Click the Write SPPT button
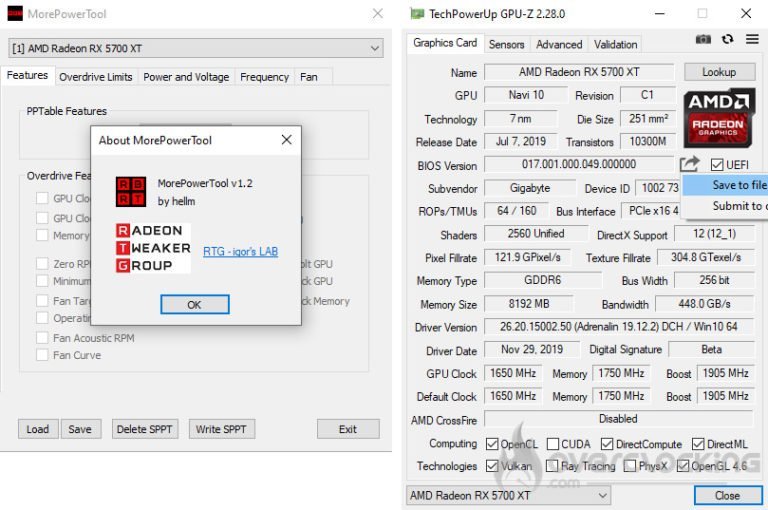Screen dimensions: 768x510 pyautogui.click(x=221, y=429)
